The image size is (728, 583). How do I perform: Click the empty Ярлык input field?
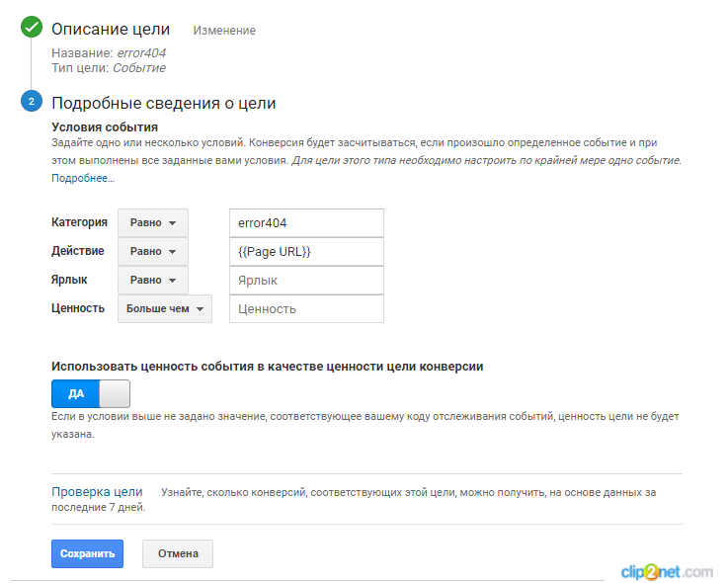pos(306,281)
